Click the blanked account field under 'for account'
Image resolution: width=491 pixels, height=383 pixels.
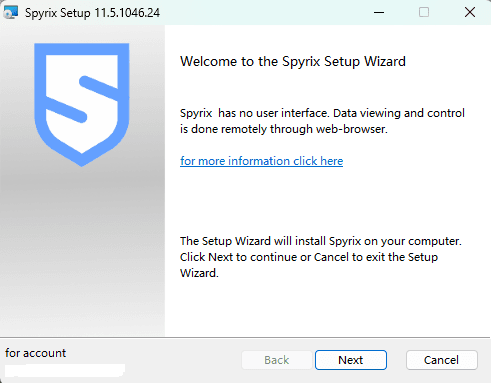(x=65, y=370)
